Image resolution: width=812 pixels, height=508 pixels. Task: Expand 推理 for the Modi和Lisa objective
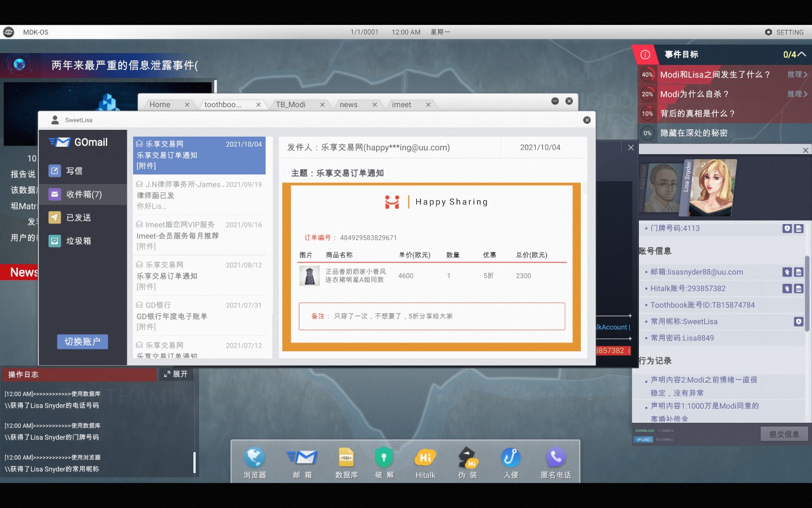(x=797, y=75)
